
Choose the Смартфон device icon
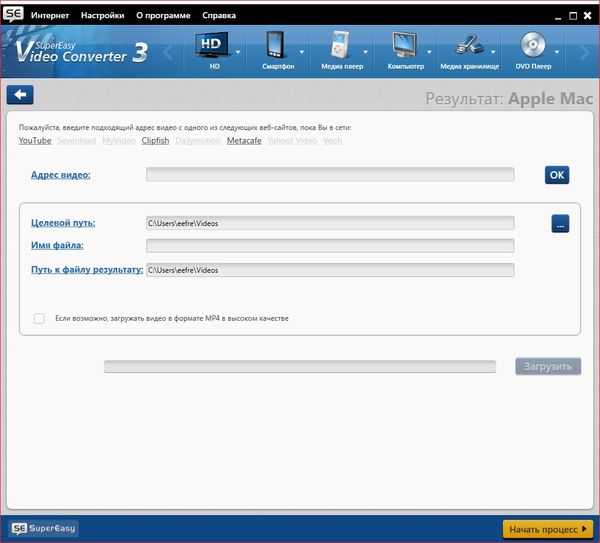click(x=276, y=44)
